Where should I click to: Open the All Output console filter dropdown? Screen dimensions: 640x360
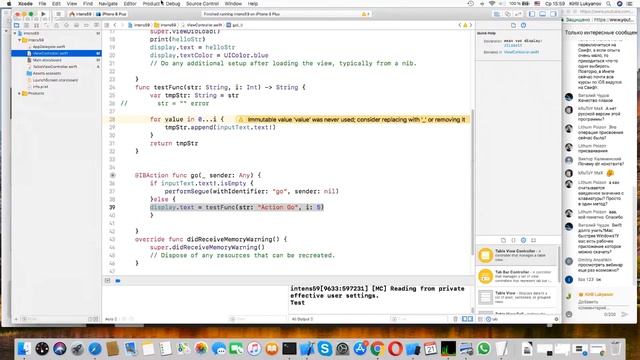coord(303,319)
